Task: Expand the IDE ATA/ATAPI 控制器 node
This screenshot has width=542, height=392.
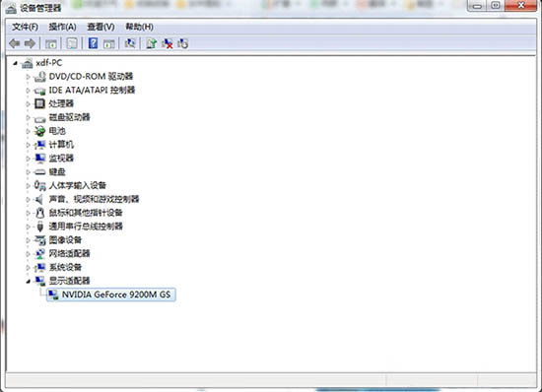Action: 28,91
